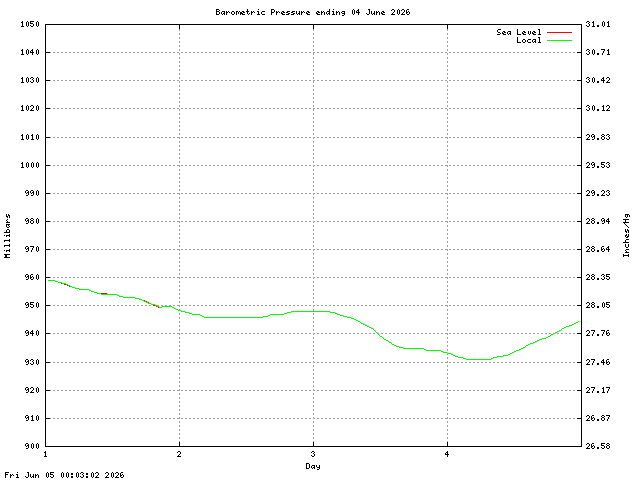Click the 1000 millibar tick label
Image resolution: width=640 pixels, height=480 pixels.
30,165
